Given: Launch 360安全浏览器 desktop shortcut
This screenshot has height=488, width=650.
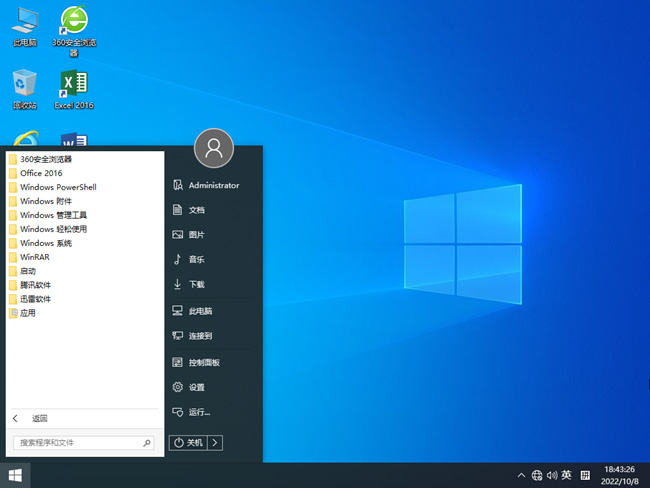Looking at the screenshot, I should click(74, 31).
